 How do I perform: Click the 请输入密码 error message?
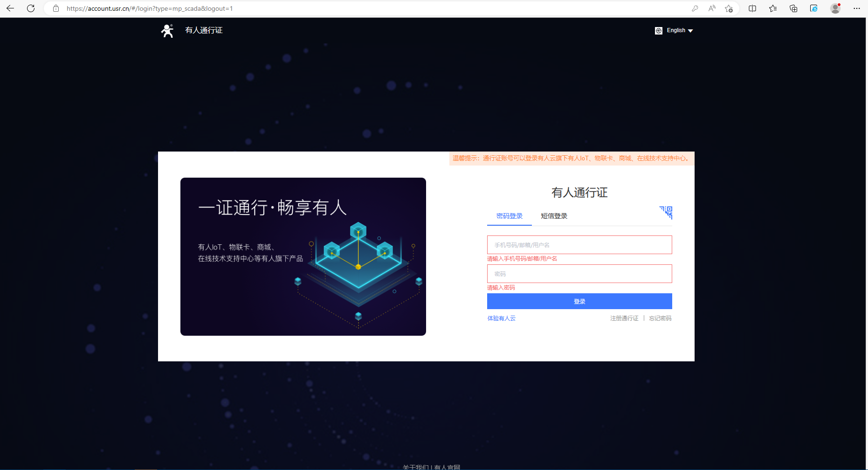pyautogui.click(x=501, y=288)
